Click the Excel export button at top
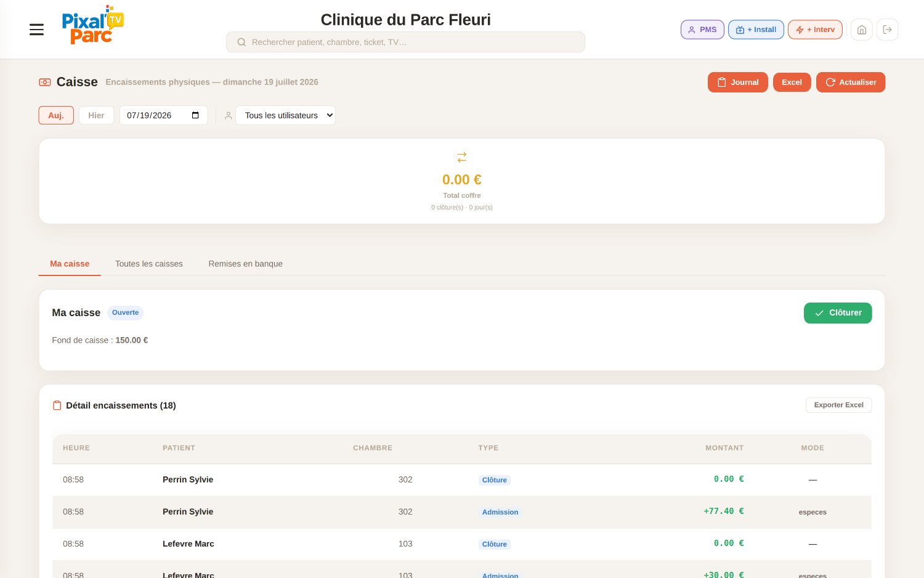Image resolution: width=924 pixels, height=578 pixels. tap(792, 82)
